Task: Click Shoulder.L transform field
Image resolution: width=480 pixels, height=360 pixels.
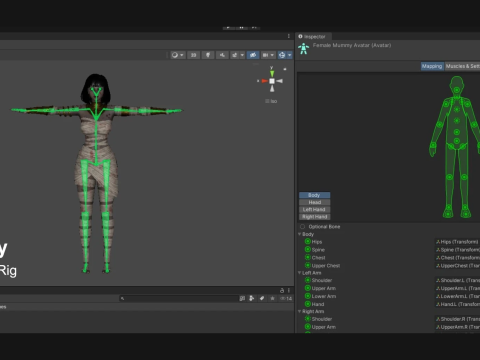Action: pos(457,280)
